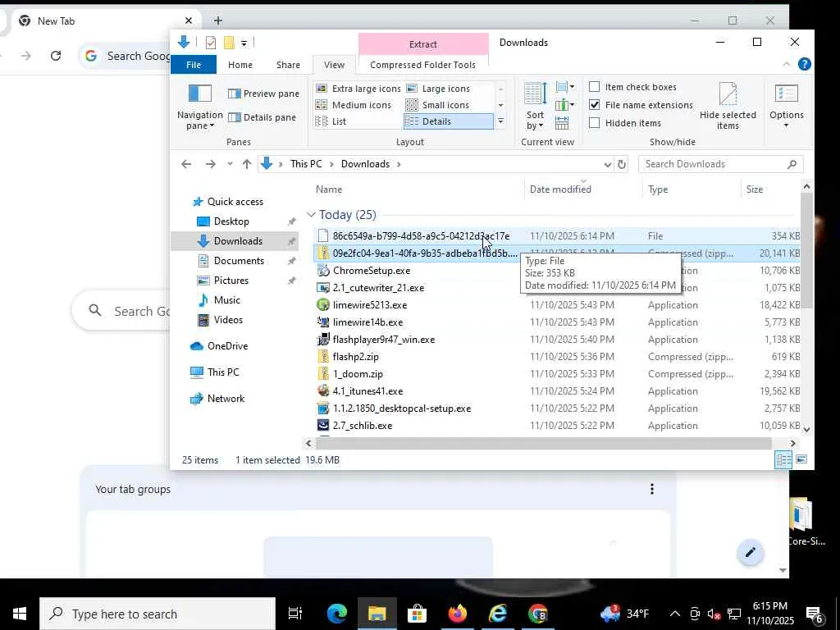Switch layout to Extra large icons
This screenshot has width=840, height=630.
358,89
